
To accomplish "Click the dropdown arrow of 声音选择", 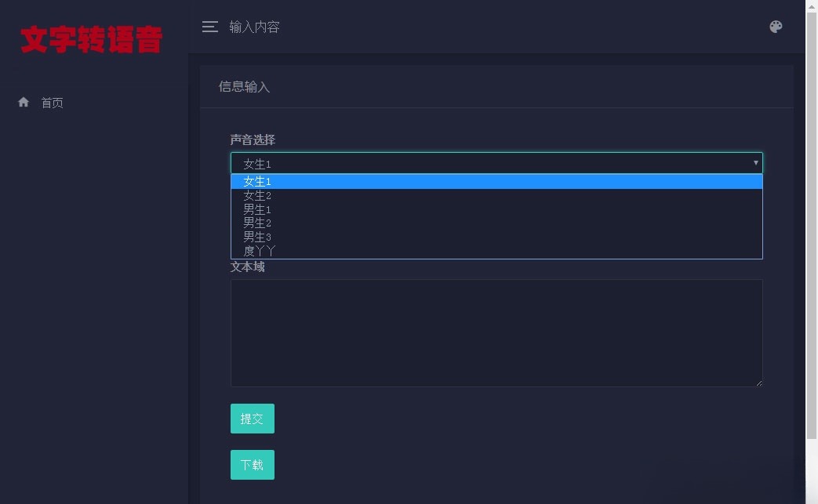I will point(754,163).
